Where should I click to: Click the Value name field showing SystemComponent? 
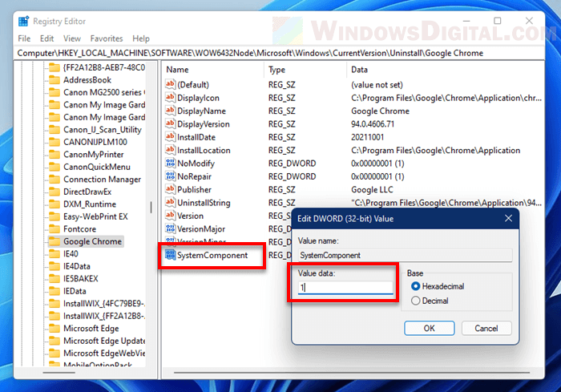point(405,255)
